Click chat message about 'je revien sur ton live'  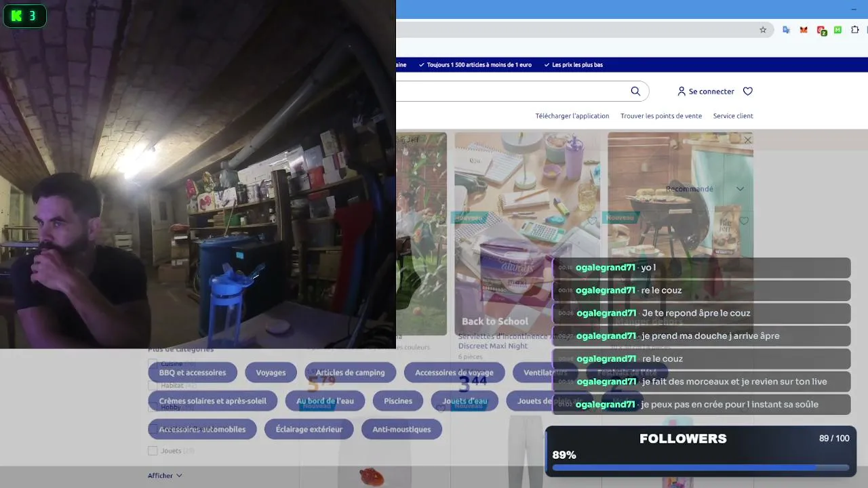[701, 382]
